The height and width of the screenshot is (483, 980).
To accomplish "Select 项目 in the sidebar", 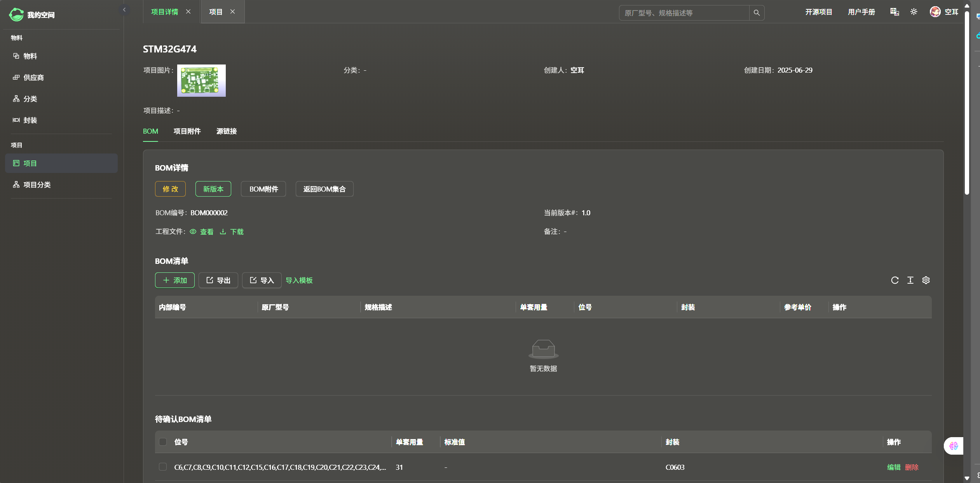I will (x=61, y=163).
